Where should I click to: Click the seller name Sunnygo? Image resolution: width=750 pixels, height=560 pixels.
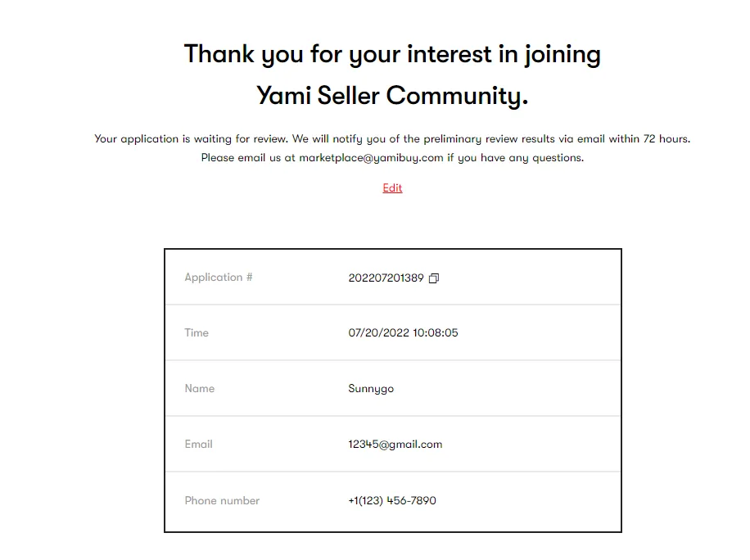pos(371,389)
